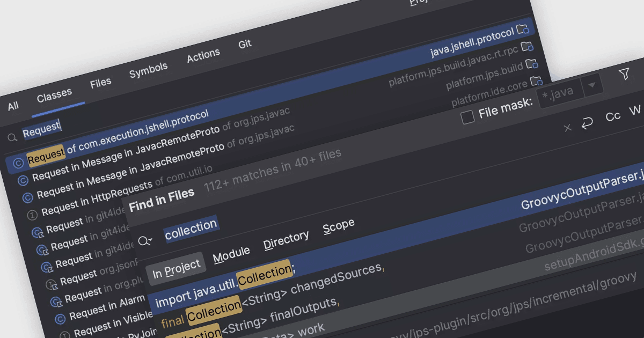Switch to the Files tab
Image resolution: width=644 pixels, height=338 pixels.
click(x=100, y=83)
